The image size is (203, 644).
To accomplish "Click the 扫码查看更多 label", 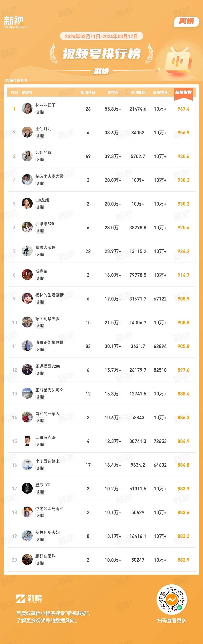I will pyautogui.click(x=172, y=620).
